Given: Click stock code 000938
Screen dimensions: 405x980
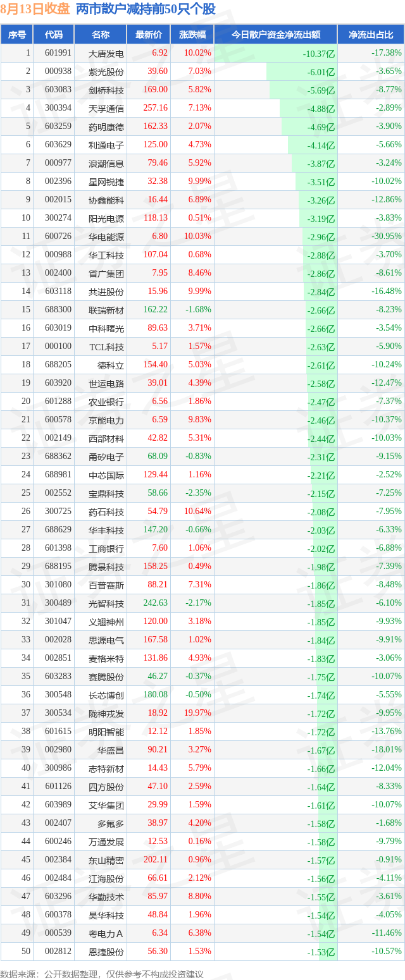Looking at the screenshot, I should click(58, 71).
